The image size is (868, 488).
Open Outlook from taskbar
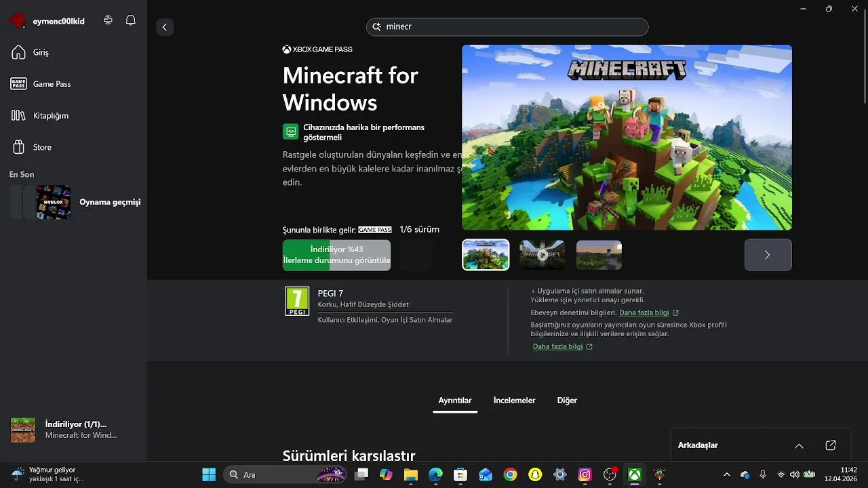point(486,474)
